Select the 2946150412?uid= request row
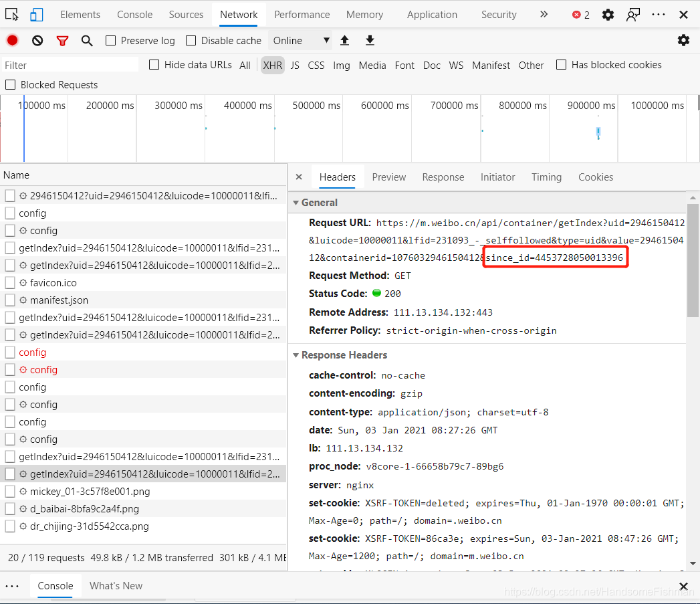The image size is (700, 604). tap(143, 196)
